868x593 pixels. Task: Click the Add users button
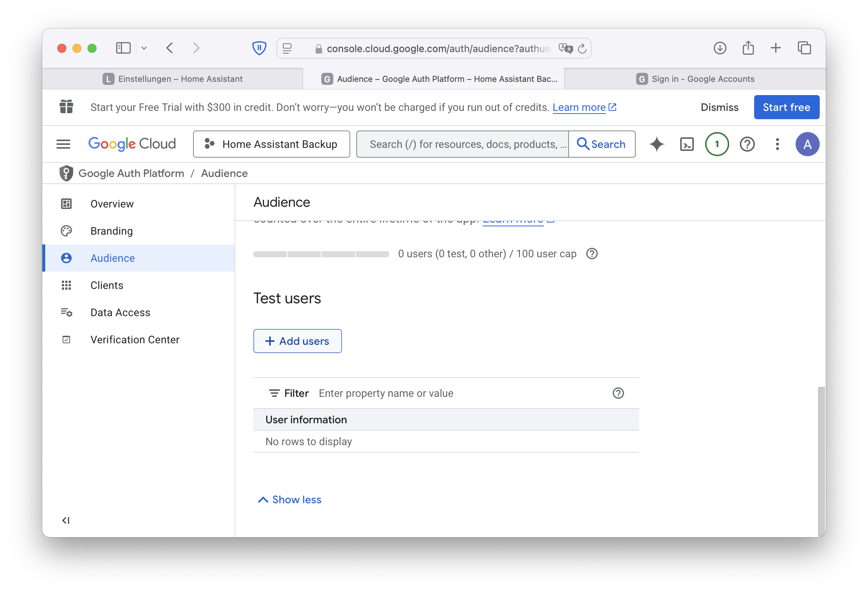(x=298, y=341)
